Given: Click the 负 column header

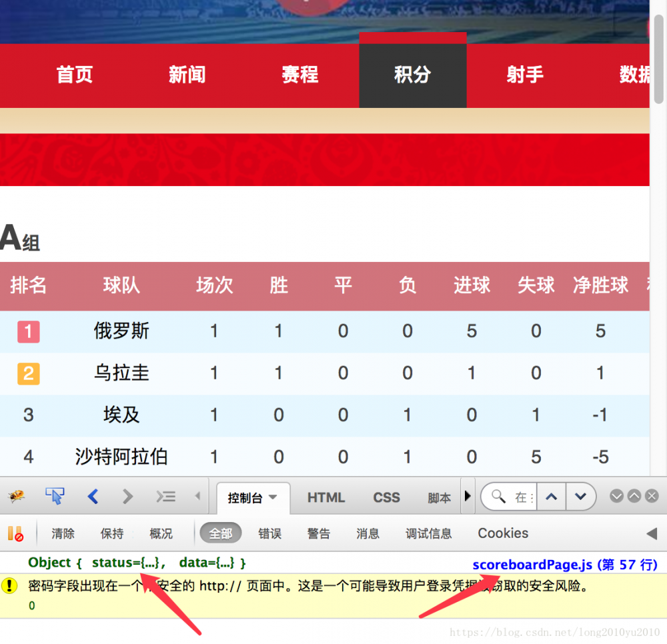Looking at the screenshot, I should pos(407,285).
